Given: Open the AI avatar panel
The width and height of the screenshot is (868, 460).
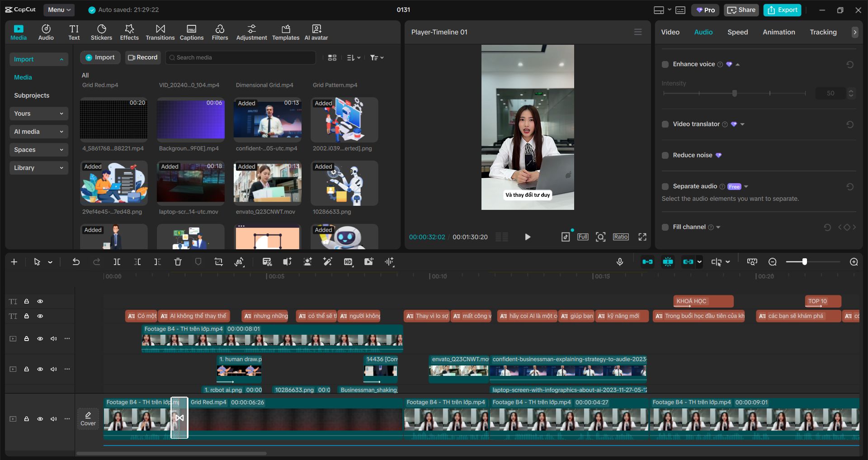Looking at the screenshot, I should point(316,32).
